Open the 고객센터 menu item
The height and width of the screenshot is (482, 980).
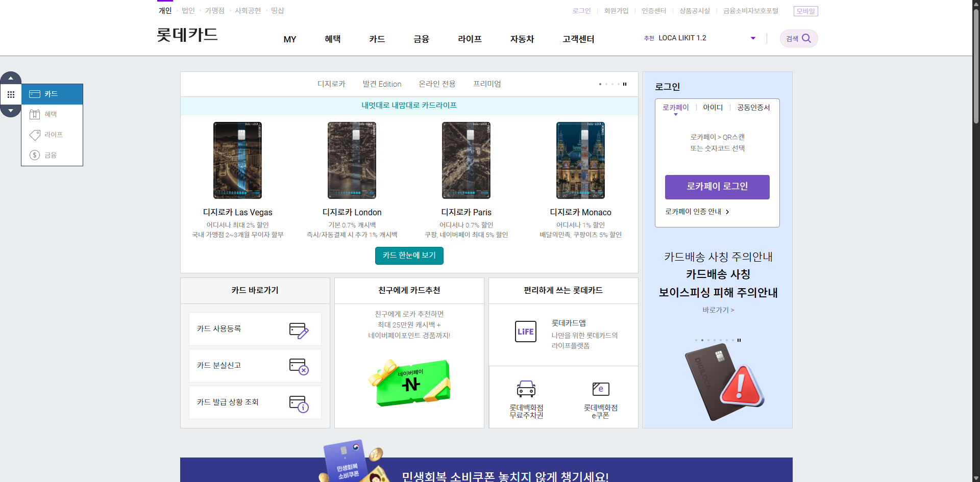click(x=578, y=39)
